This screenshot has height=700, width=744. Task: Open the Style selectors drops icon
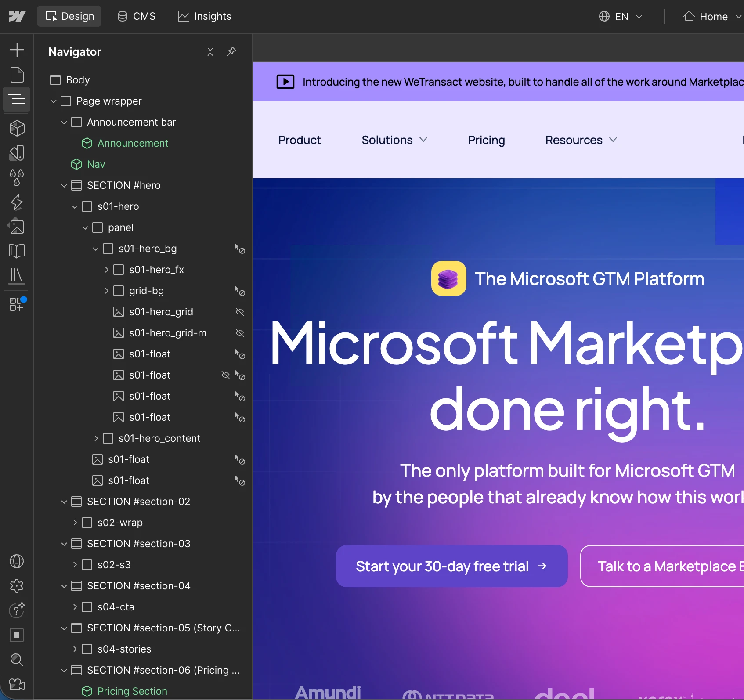point(17,177)
